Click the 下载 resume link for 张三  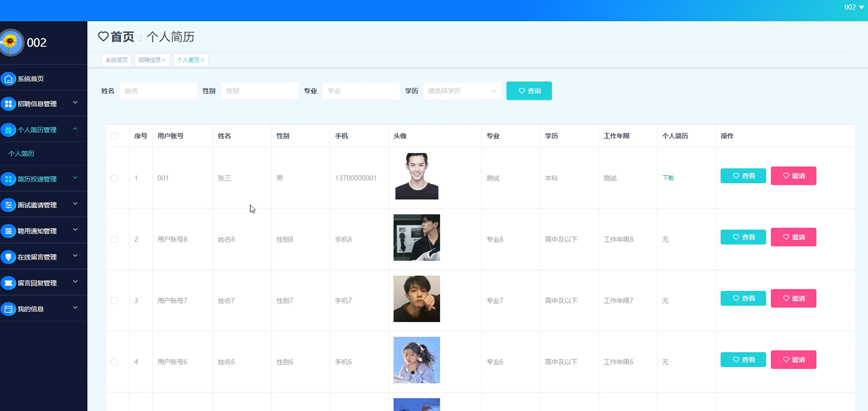tap(668, 178)
